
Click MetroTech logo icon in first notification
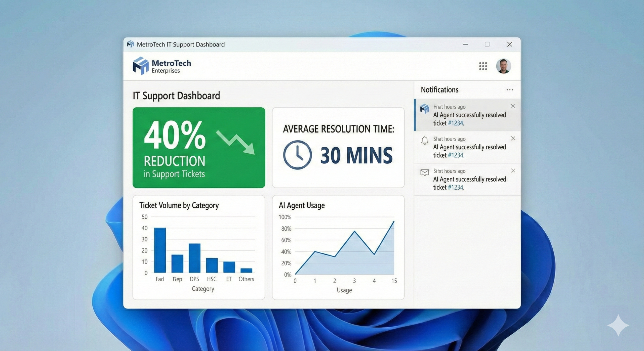425,109
